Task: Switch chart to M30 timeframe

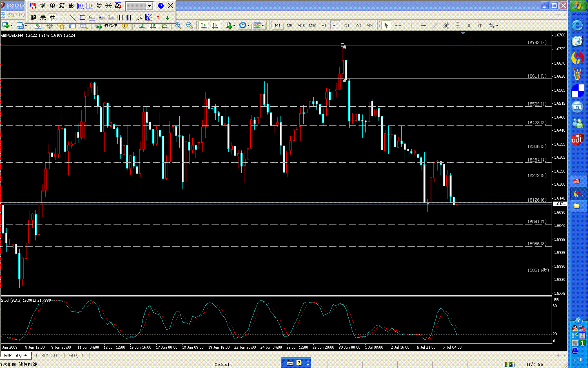Action: point(312,25)
